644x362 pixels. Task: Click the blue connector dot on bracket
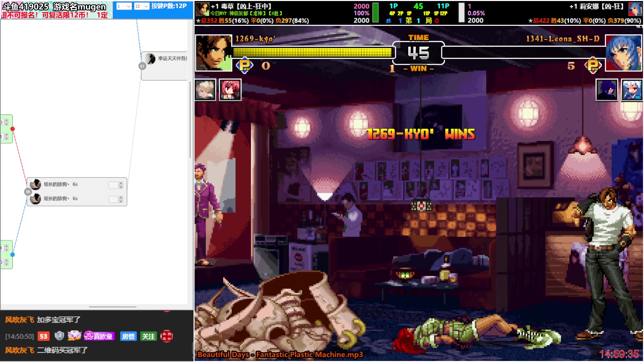12,255
